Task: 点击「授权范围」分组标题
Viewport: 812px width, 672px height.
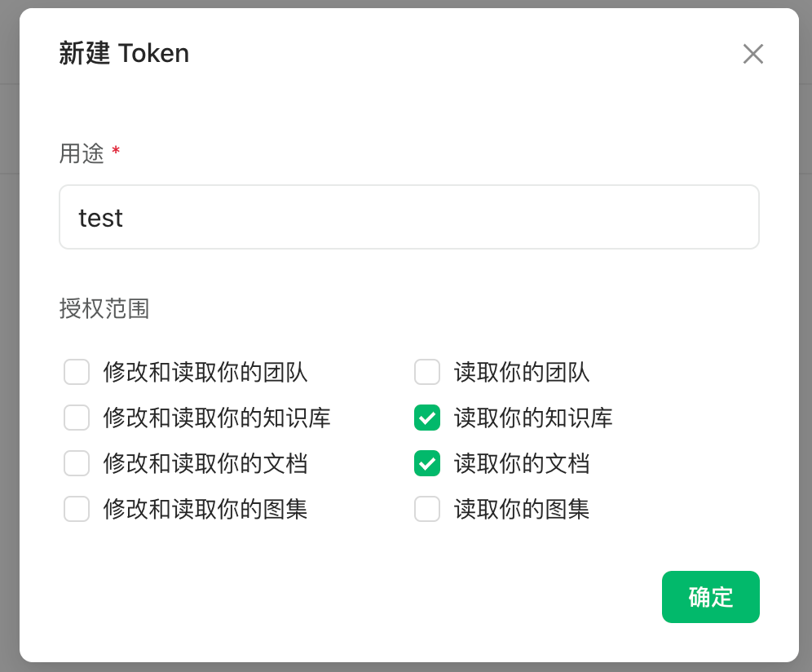Action: (104, 309)
